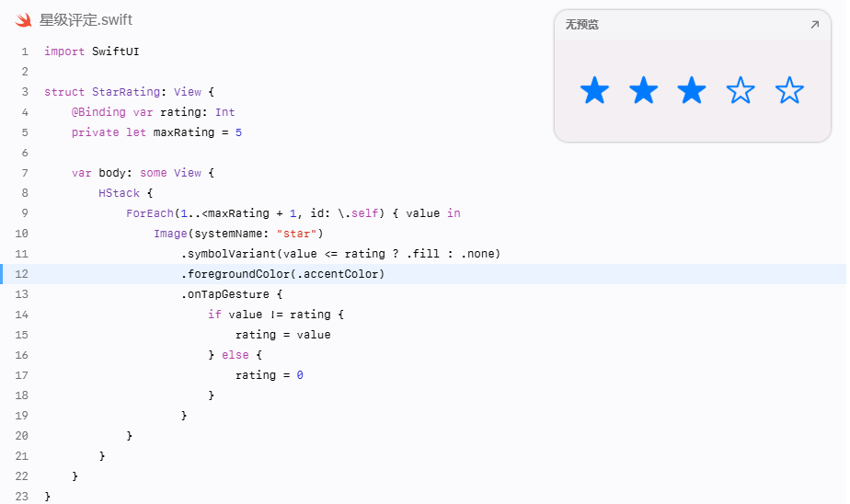Click the 'struct StarRating: View {' line
The image size is (850, 504).
[x=129, y=92]
